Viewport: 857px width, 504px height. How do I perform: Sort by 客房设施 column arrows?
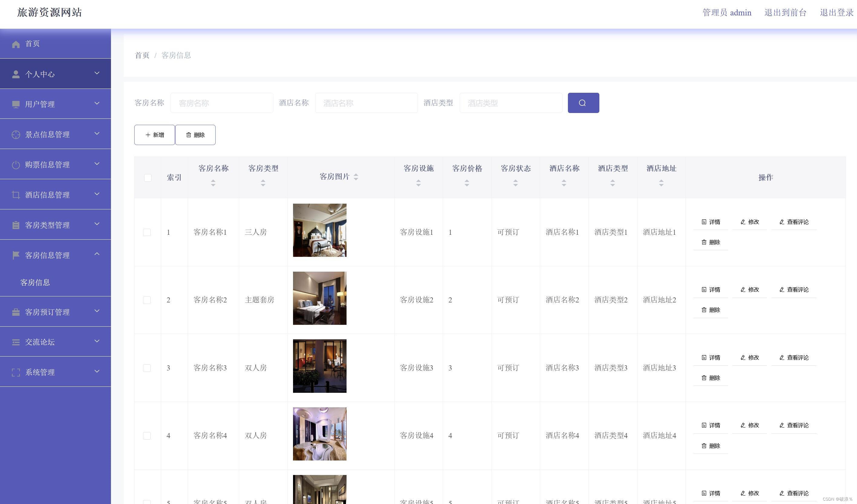pos(418,183)
